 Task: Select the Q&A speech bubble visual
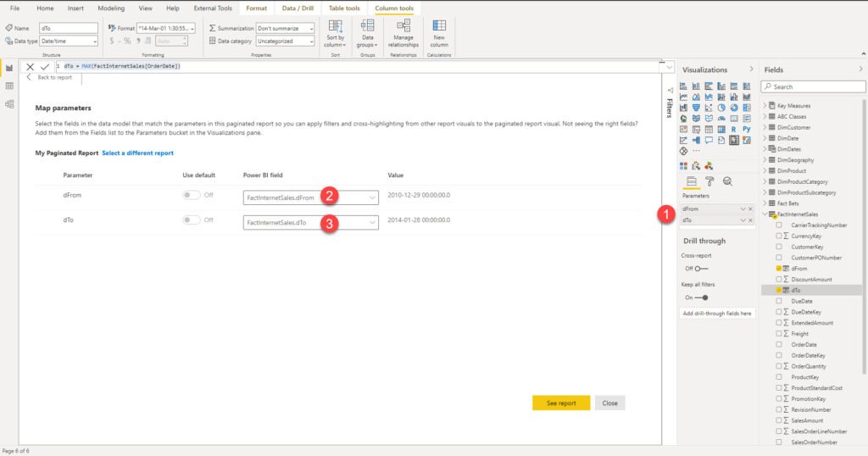(x=709, y=140)
